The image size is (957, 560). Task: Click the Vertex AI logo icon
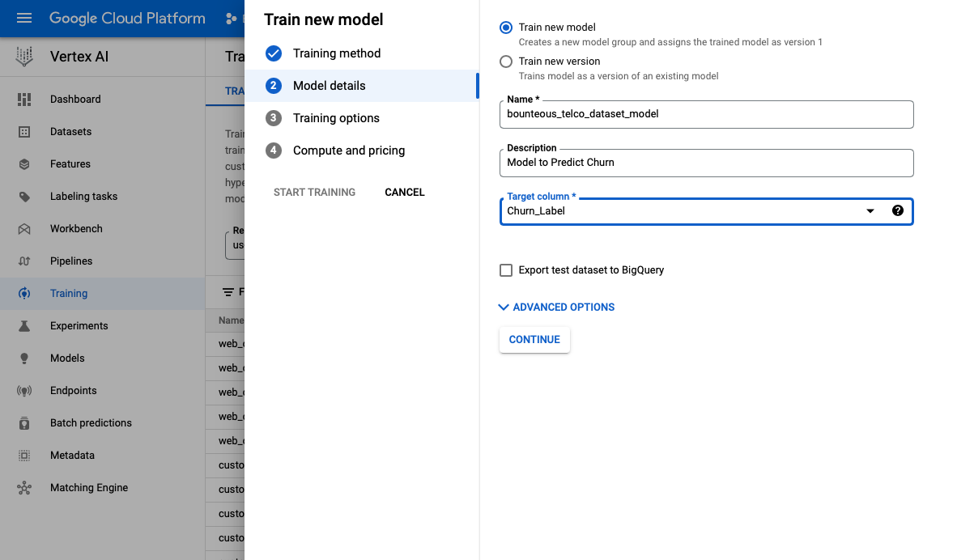pos(24,57)
